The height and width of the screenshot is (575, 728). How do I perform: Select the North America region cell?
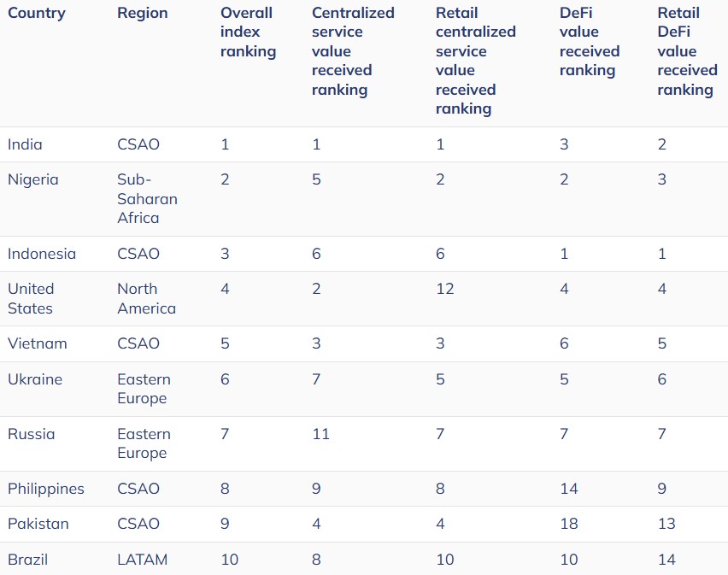coord(146,298)
